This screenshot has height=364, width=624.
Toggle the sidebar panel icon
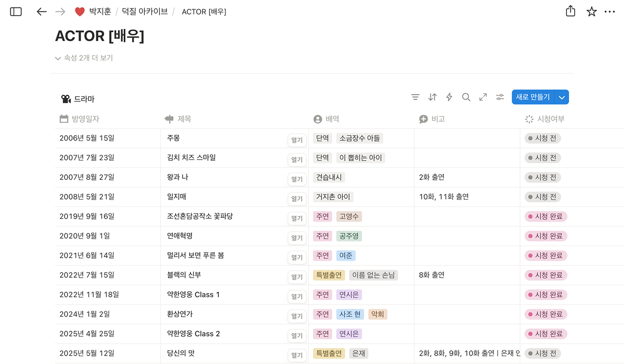point(16,11)
